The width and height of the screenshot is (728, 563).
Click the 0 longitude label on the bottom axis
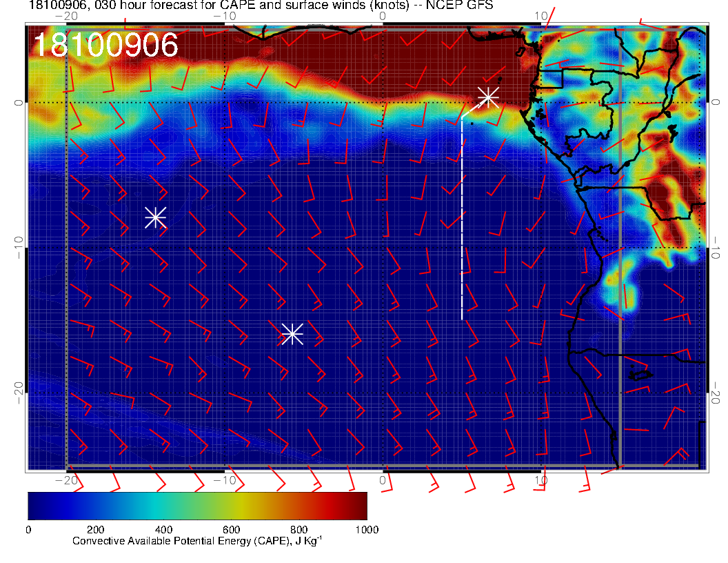pos(383,480)
